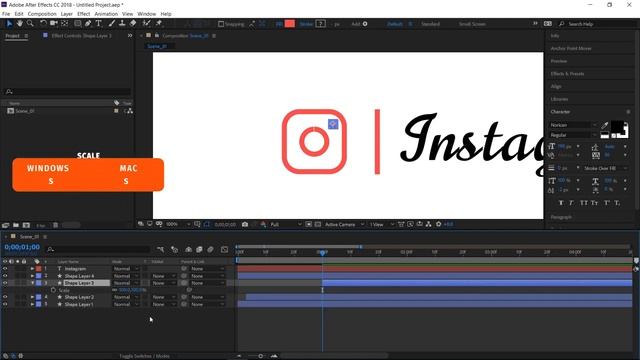
Task: Click the current timecode 0;00;01;00
Action: 22,247
